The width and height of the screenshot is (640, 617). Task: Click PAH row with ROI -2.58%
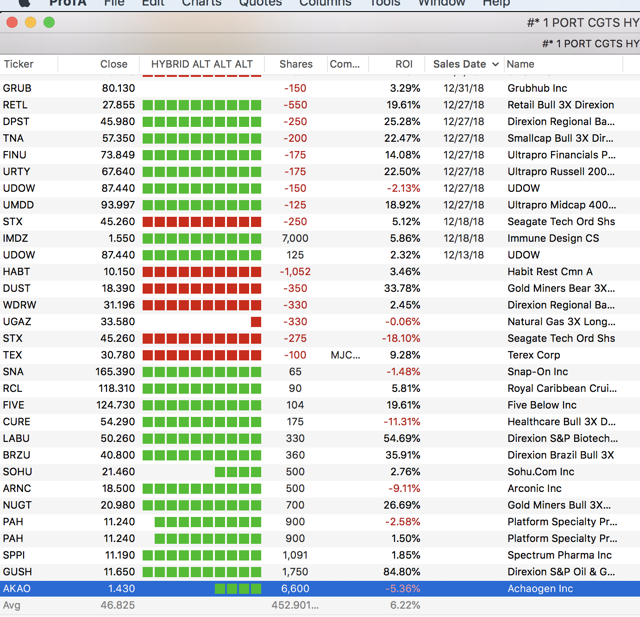[x=320, y=522]
